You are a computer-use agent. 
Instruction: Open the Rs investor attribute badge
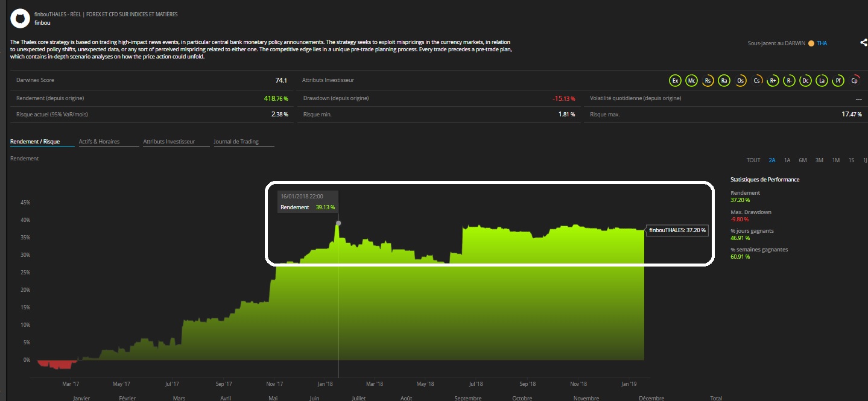pos(708,81)
